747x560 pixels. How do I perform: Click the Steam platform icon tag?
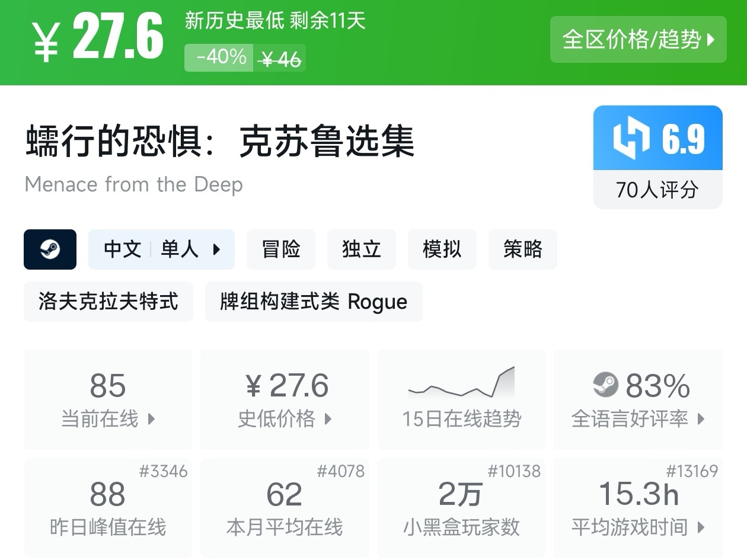[50, 249]
